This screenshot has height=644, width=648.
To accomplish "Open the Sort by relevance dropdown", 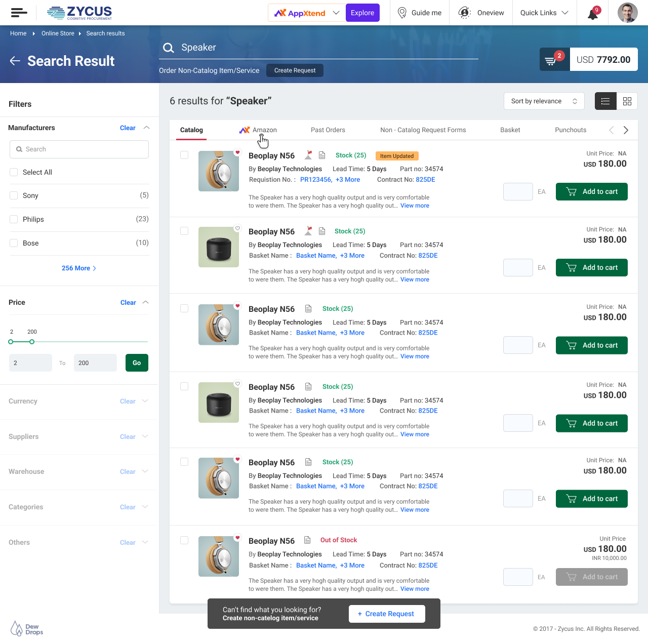I will [544, 101].
